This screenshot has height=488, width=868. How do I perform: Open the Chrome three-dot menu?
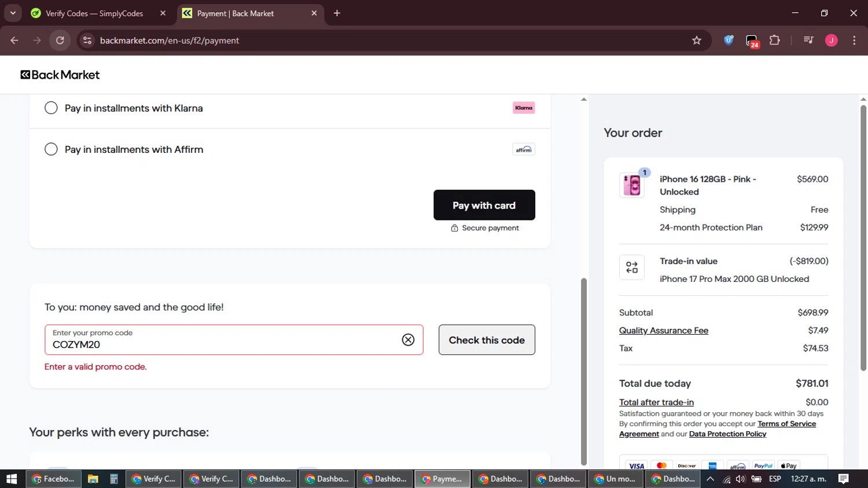[x=854, y=41]
